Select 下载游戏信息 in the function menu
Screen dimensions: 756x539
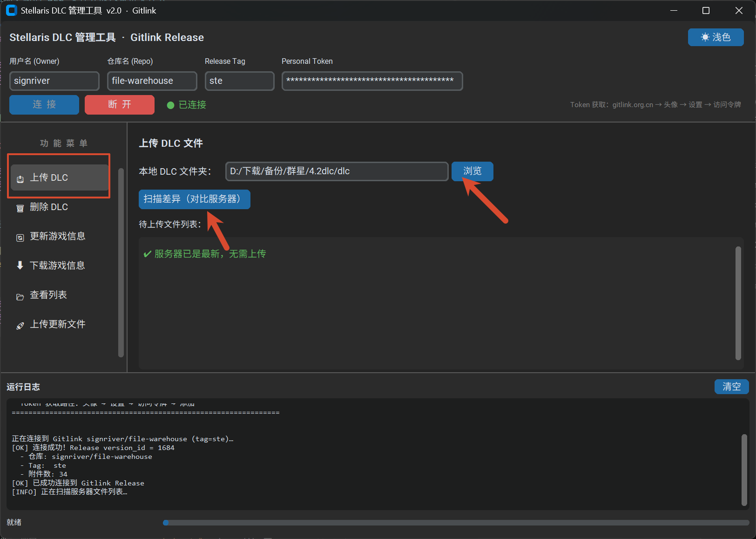60,266
